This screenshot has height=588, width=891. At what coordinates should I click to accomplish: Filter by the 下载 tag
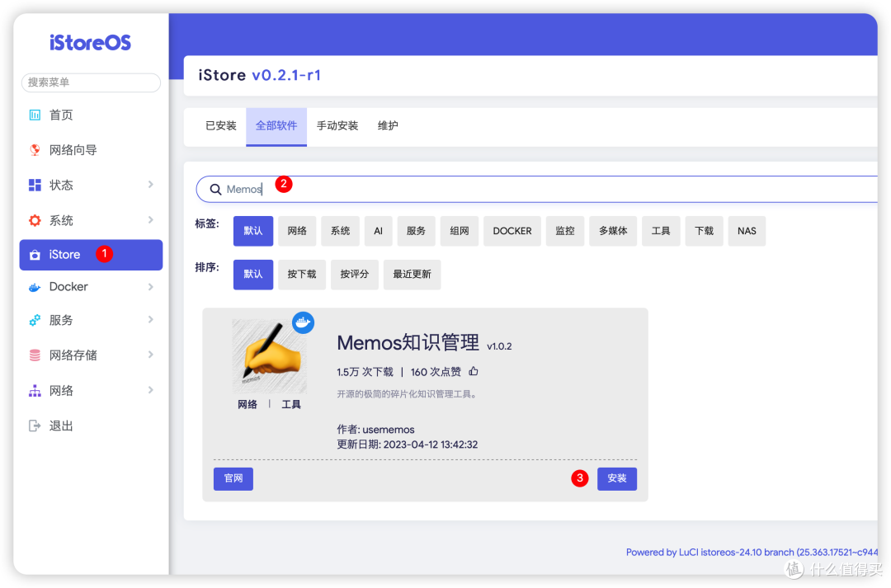point(704,231)
